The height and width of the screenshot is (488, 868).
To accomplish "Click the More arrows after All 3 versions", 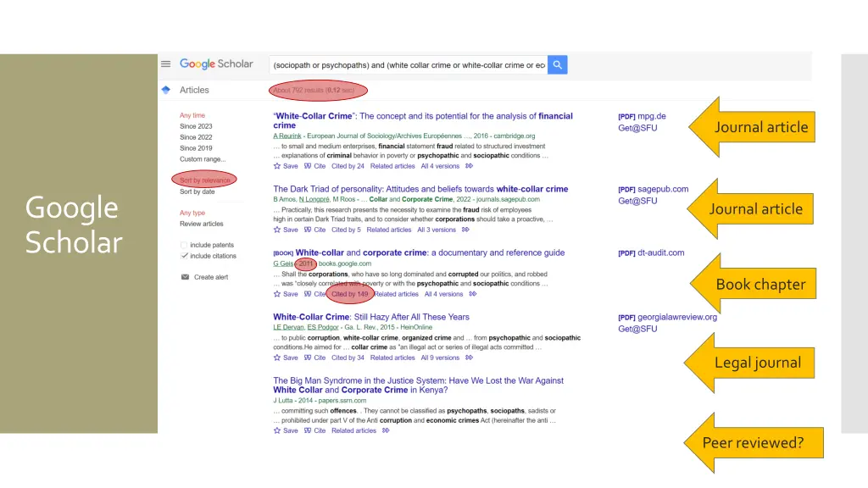I will (x=465, y=230).
